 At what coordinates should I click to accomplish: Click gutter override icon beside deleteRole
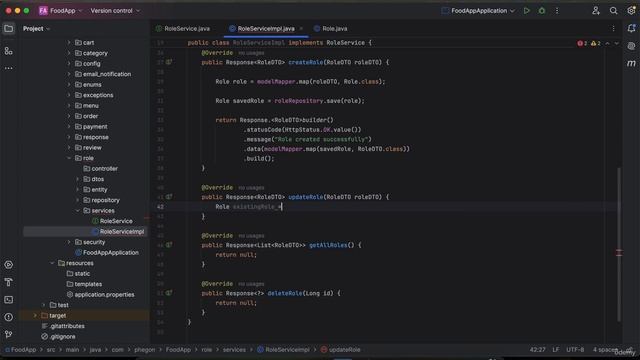coord(169,293)
